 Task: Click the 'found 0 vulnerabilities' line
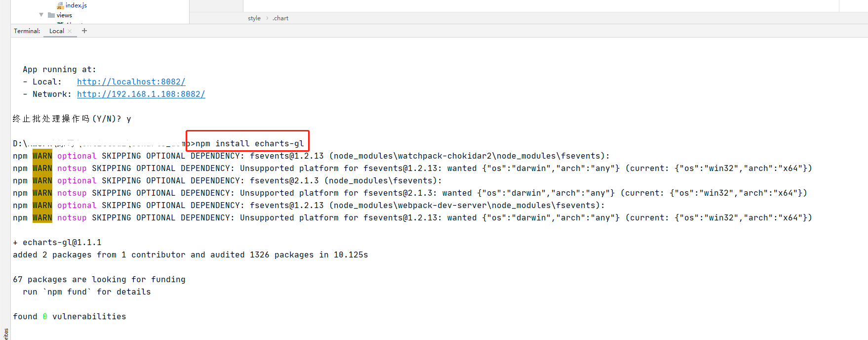(70, 317)
